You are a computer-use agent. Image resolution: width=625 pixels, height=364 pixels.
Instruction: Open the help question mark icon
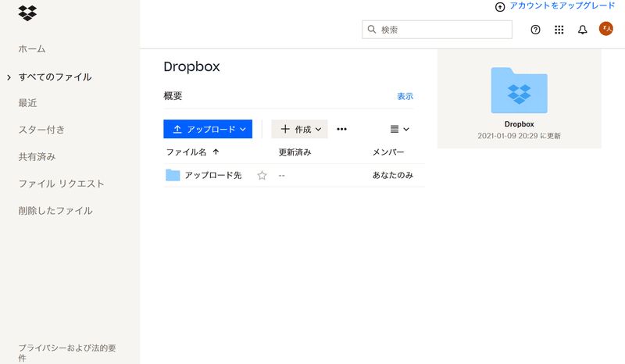(535, 30)
